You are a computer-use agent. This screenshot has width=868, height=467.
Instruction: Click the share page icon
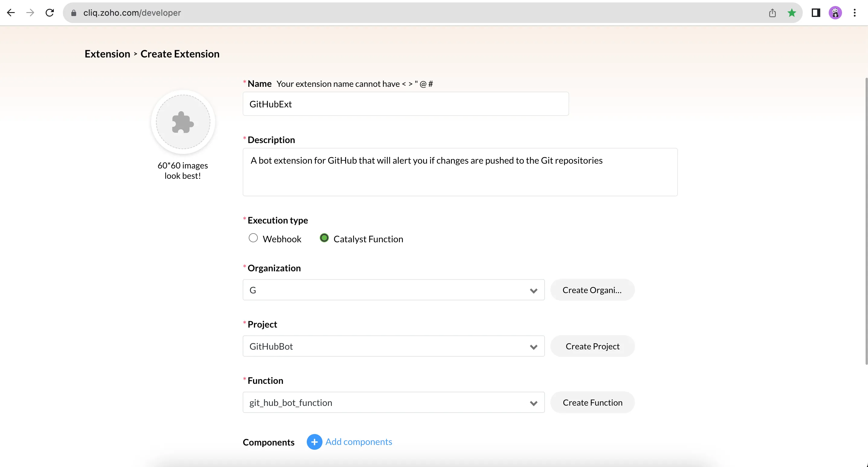coord(772,13)
